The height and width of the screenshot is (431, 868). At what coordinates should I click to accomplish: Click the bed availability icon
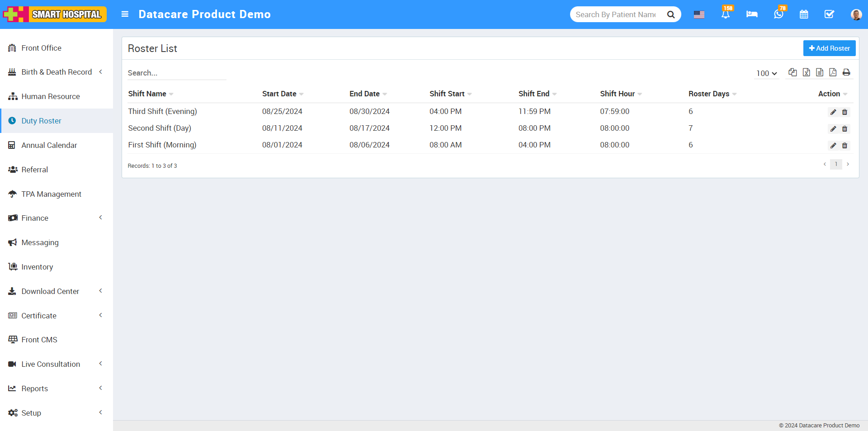point(752,14)
